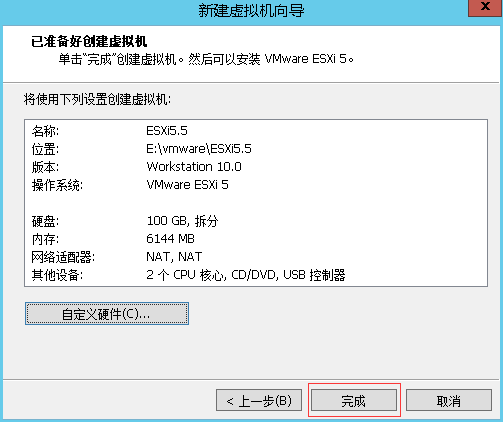Click the 位置: label

coord(45,149)
